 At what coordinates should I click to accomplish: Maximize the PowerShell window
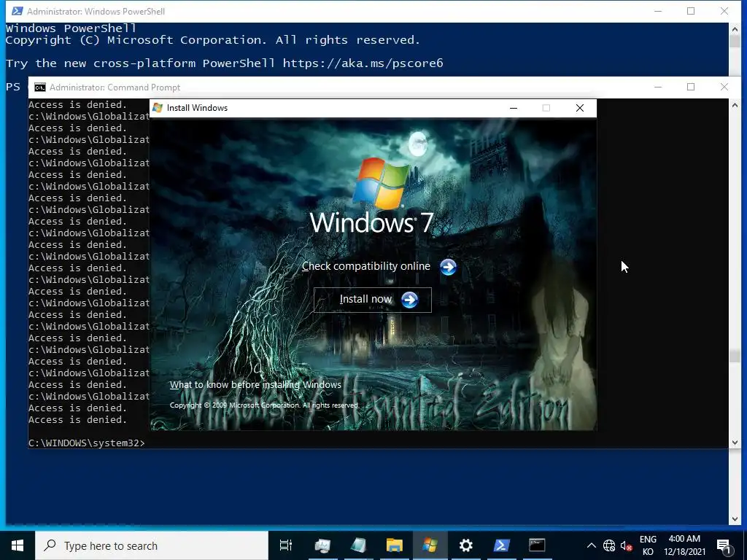coord(691,11)
